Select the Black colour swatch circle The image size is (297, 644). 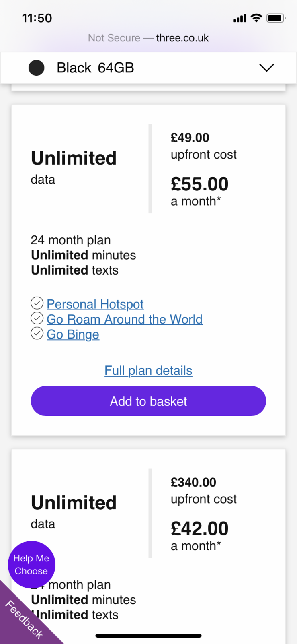coord(37,68)
